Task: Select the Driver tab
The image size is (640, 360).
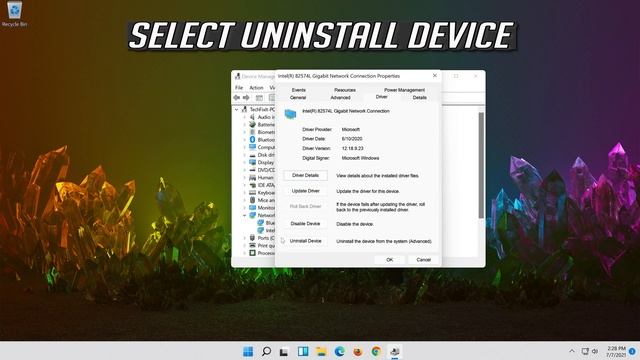Action: pyautogui.click(x=382, y=97)
